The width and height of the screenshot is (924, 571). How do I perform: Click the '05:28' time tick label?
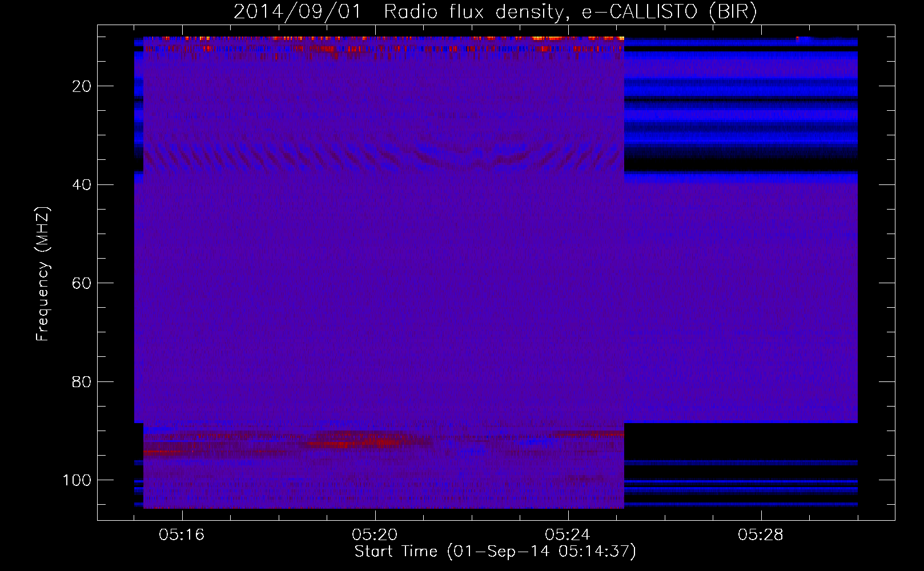pos(761,534)
